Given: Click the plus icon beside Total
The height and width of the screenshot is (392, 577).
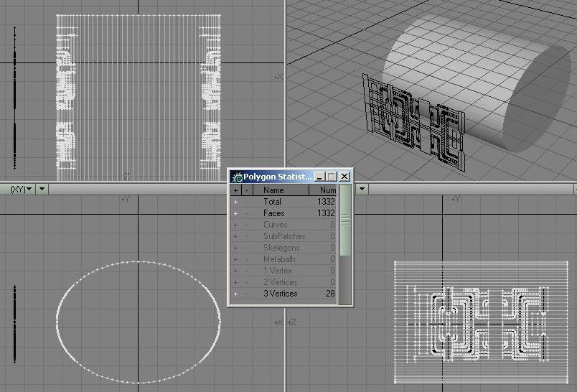Looking at the screenshot, I should 235,202.
